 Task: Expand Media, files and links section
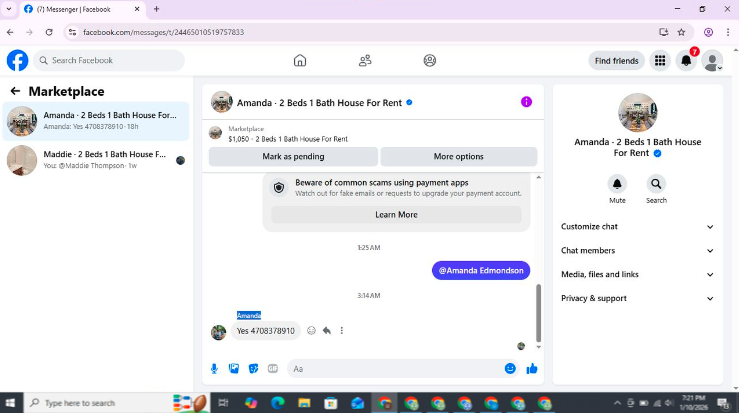pyautogui.click(x=637, y=274)
